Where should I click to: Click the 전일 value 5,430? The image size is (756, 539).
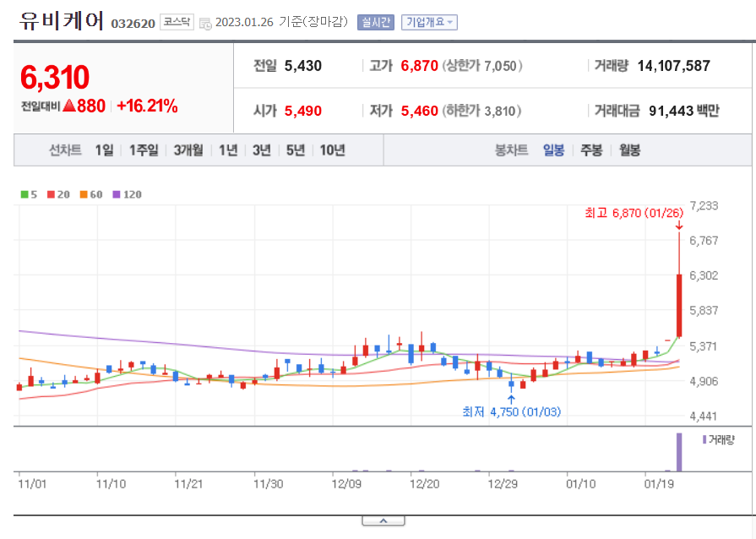302,66
